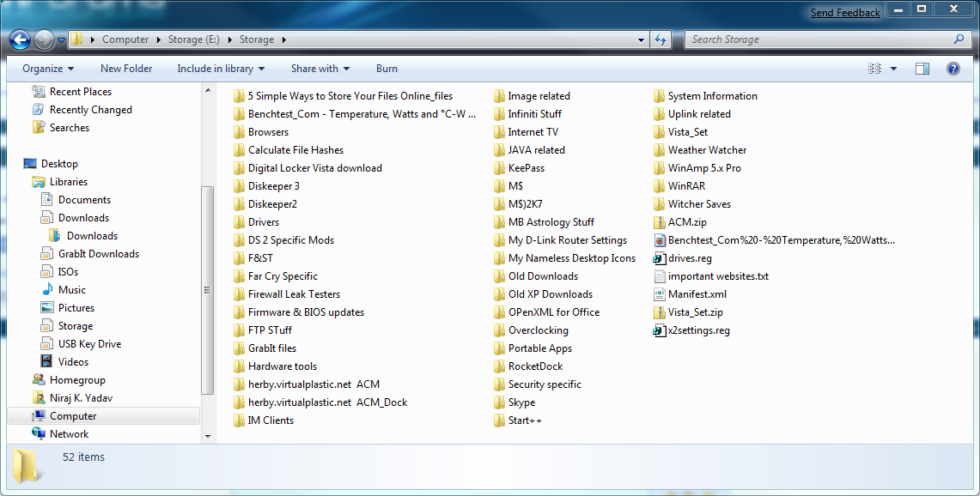
Task: Click the search magnifier icon
Action: (959, 39)
